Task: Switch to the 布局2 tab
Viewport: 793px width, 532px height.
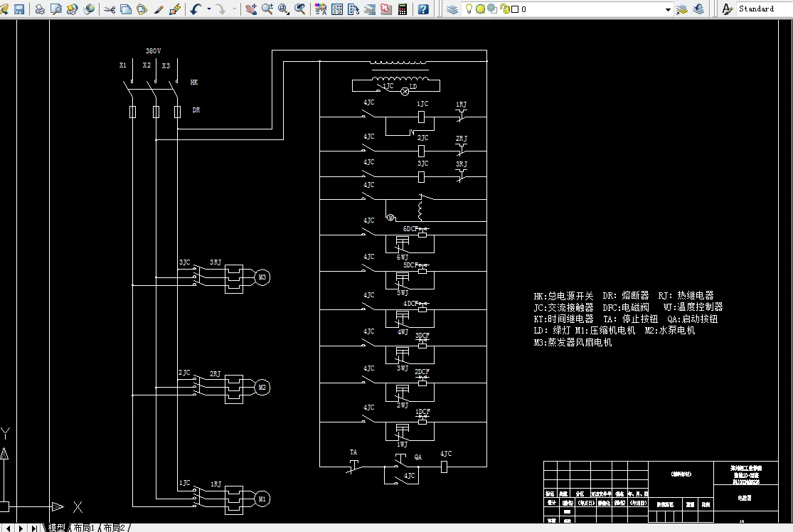Action: 114,528
